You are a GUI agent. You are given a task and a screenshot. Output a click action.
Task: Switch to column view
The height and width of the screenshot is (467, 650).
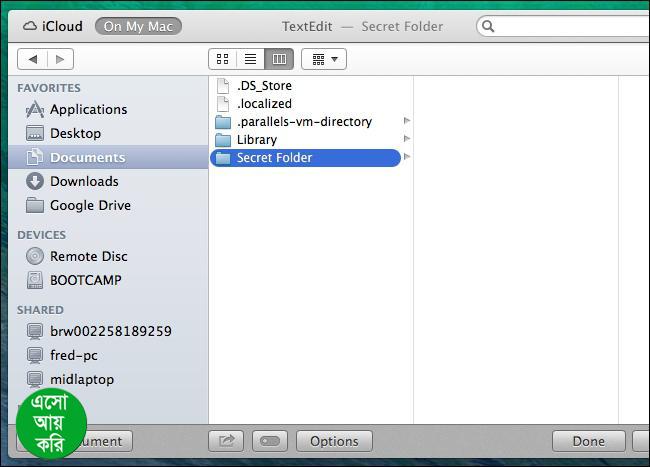click(279, 59)
